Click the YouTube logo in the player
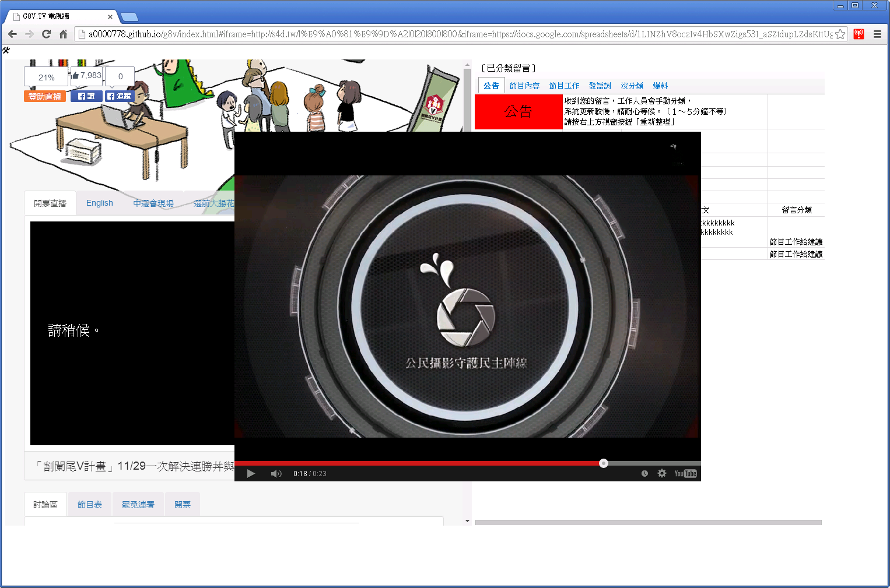The width and height of the screenshot is (890, 588). click(685, 473)
